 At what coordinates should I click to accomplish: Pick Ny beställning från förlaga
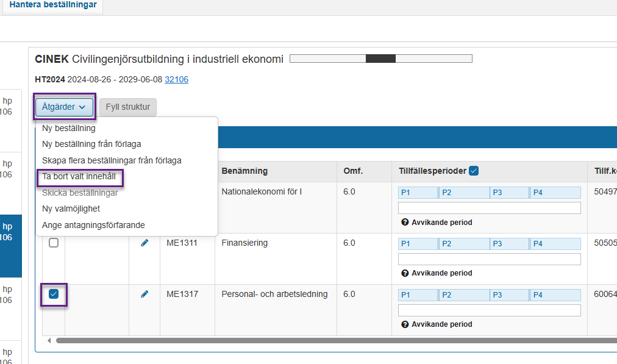click(91, 144)
